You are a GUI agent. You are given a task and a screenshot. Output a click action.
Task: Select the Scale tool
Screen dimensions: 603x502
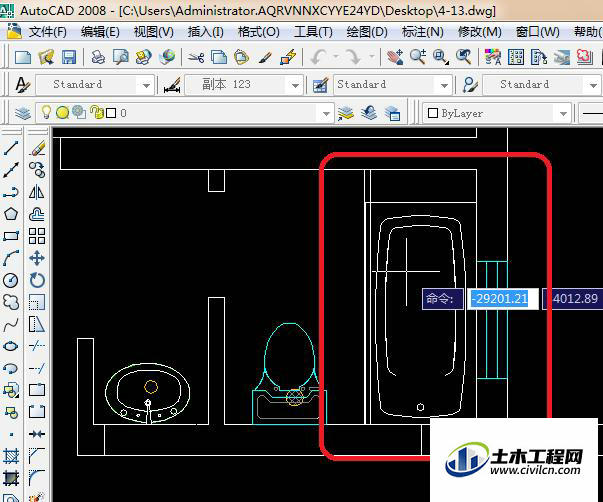[37, 302]
